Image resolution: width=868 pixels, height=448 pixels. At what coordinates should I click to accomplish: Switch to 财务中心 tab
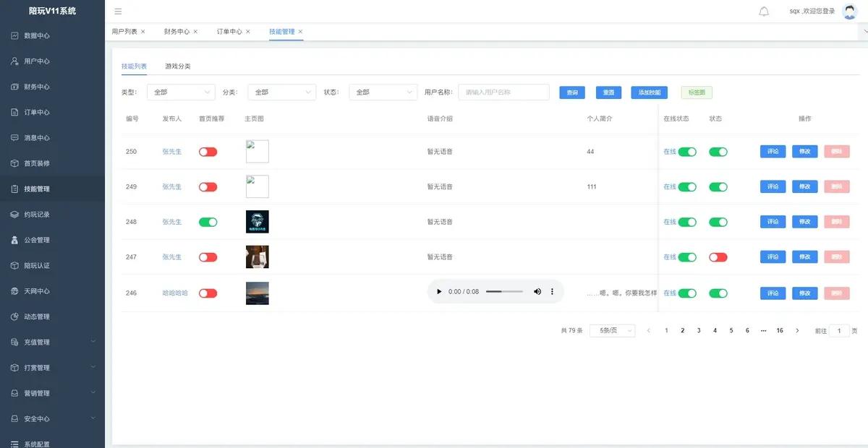point(176,32)
